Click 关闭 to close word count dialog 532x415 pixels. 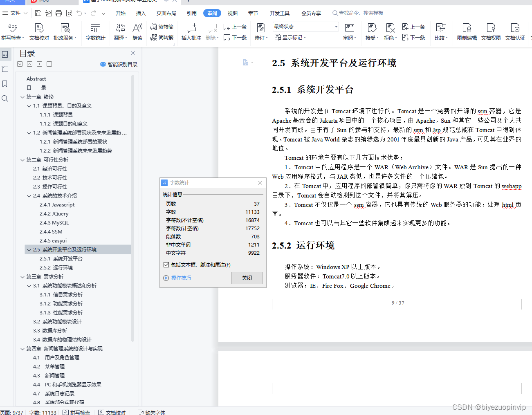(247, 278)
